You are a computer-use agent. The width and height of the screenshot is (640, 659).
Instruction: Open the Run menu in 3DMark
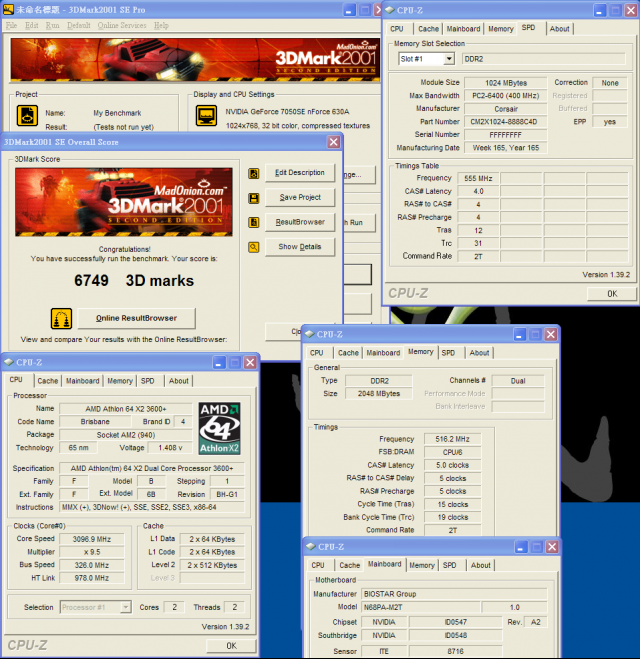click(53, 25)
